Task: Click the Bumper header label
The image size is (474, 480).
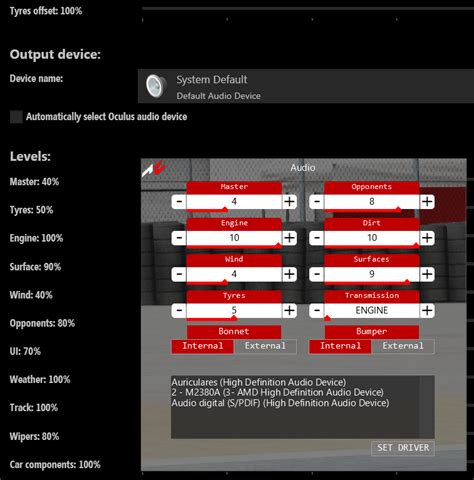Action: tap(372, 332)
